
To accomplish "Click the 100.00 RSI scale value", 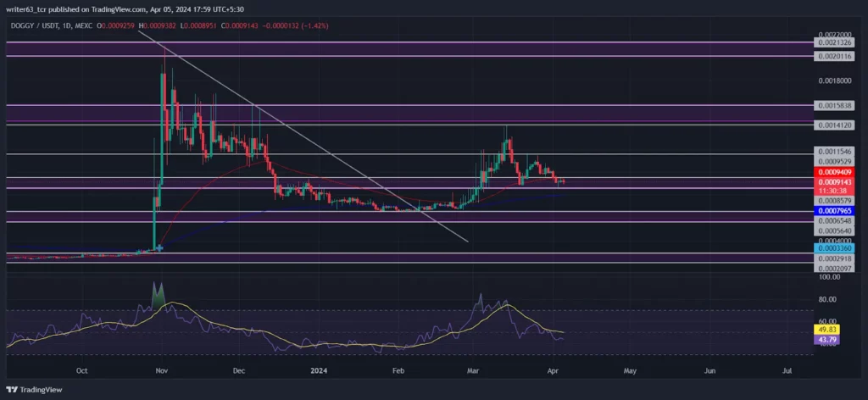I will [827, 276].
